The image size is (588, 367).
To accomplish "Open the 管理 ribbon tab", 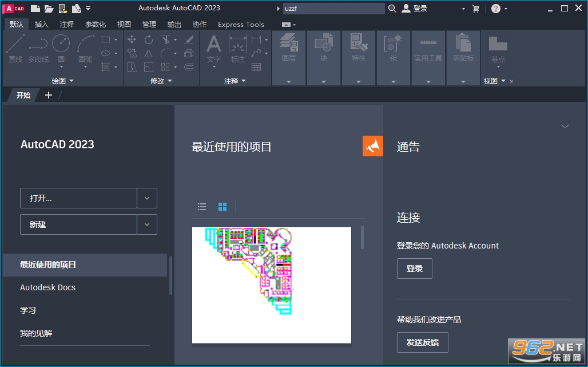I will coord(149,25).
